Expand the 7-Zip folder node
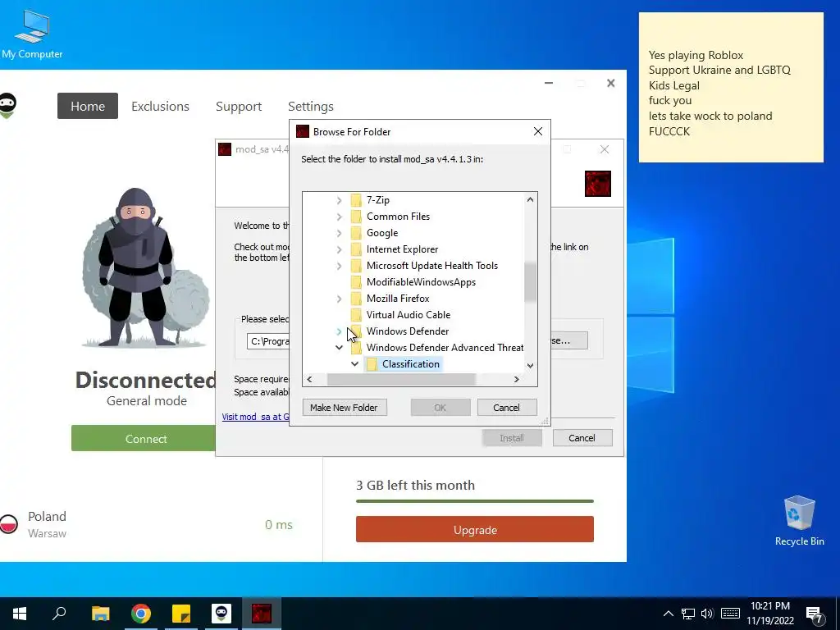This screenshot has width=840, height=630. pyautogui.click(x=339, y=200)
